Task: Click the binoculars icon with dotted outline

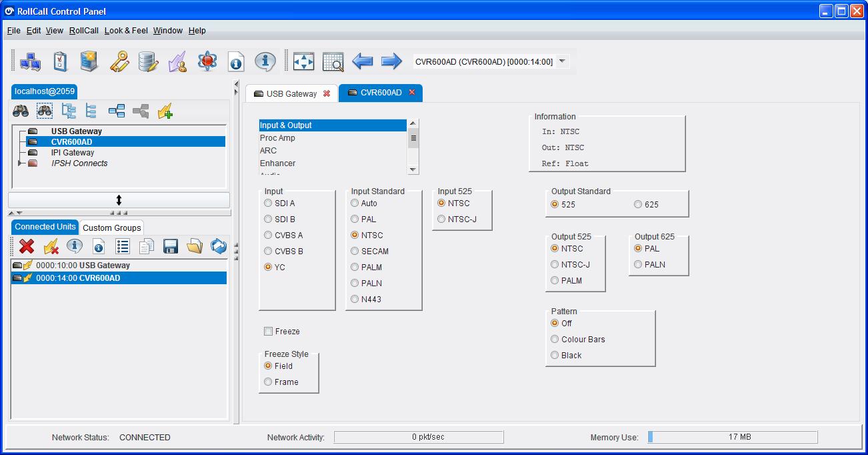Action: pyautogui.click(x=45, y=111)
